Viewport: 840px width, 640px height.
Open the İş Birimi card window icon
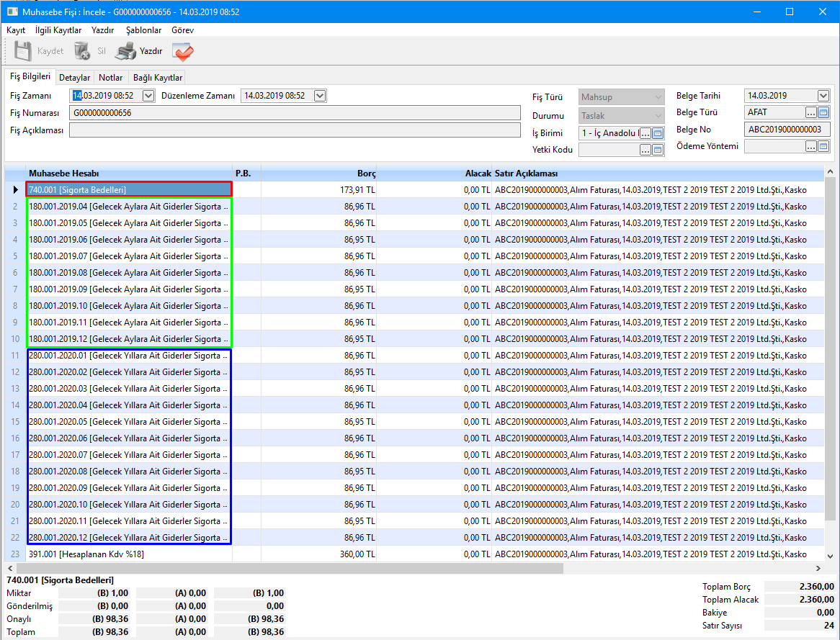(658, 133)
